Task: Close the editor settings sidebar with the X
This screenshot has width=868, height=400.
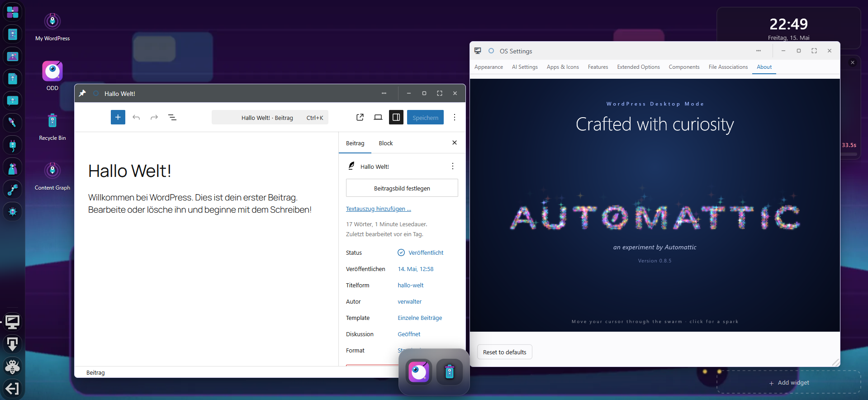Action: 455,143
